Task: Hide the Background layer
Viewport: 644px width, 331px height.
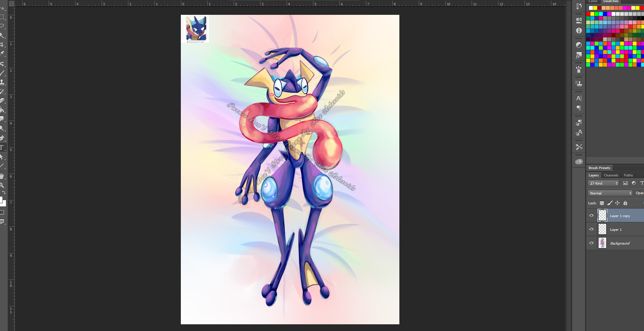Action: [x=591, y=243]
